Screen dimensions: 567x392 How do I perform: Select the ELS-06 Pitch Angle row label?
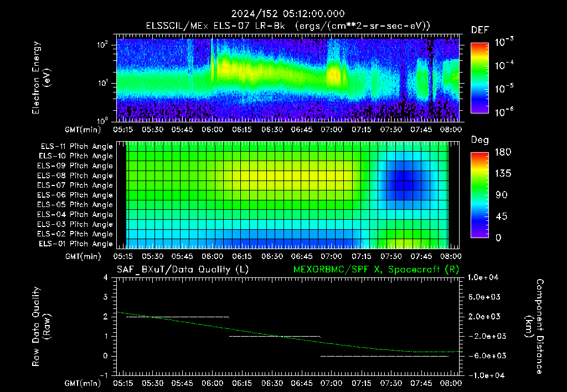pyautogui.click(x=75, y=195)
